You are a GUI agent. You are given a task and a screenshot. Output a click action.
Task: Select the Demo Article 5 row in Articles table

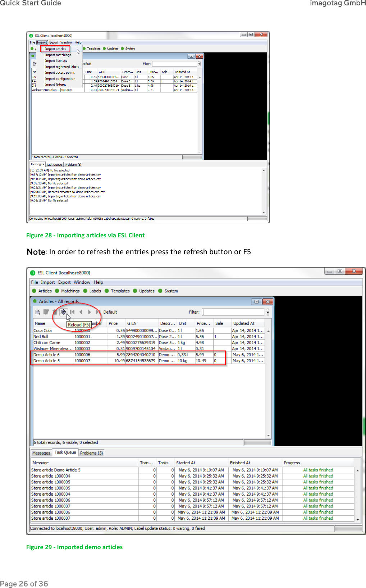[149, 361]
